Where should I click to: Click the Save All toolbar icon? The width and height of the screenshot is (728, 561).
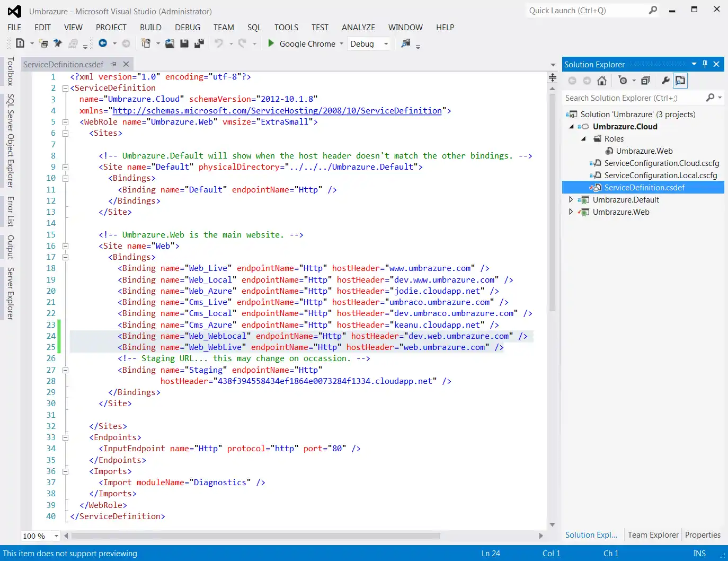(199, 43)
